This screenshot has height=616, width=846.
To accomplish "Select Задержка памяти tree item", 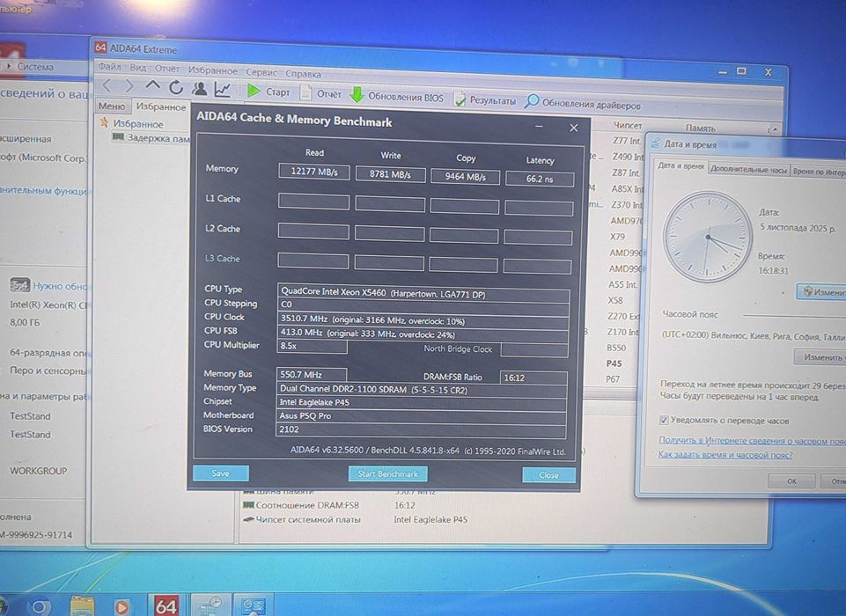I will 151,138.
